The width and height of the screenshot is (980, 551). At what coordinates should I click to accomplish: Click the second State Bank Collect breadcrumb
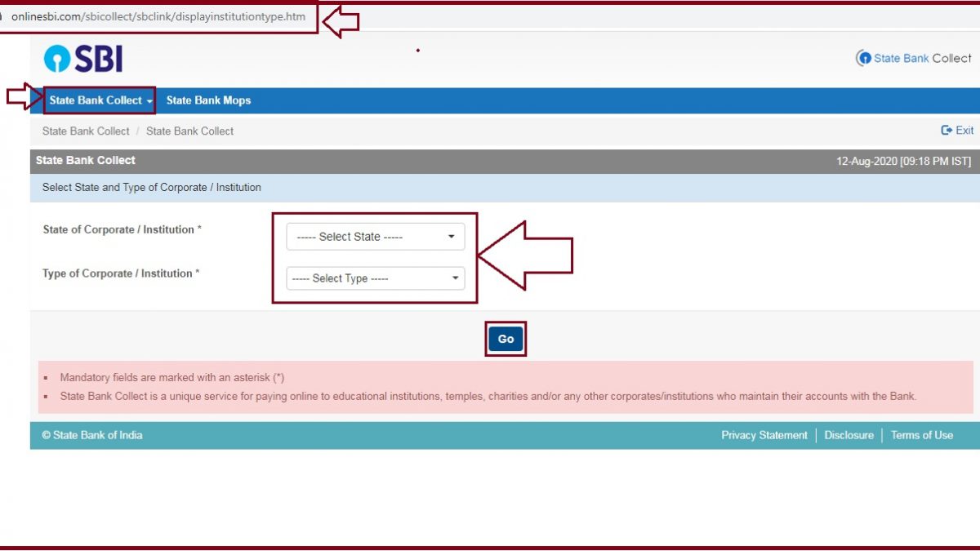(x=189, y=131)
